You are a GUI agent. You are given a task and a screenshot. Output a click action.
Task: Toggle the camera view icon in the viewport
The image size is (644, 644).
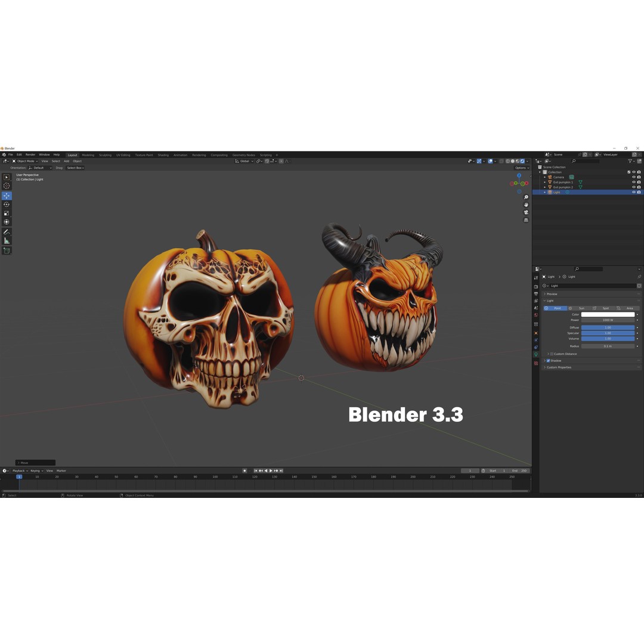coord(526,212)
